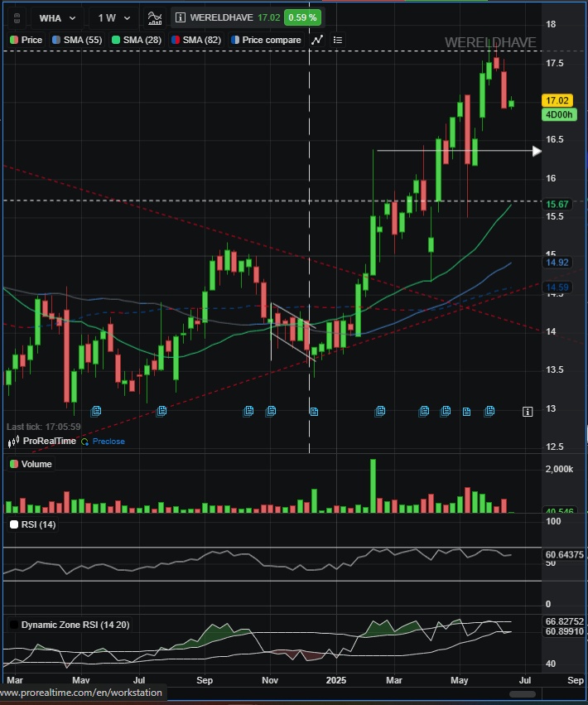Click the info icon next to WERELDHAVE

(181, 18)
